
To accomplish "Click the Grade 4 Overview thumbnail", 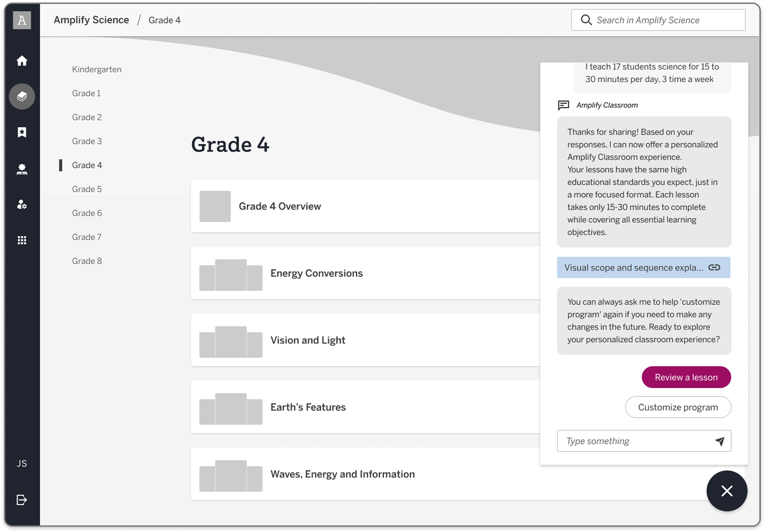I will 215,206.
